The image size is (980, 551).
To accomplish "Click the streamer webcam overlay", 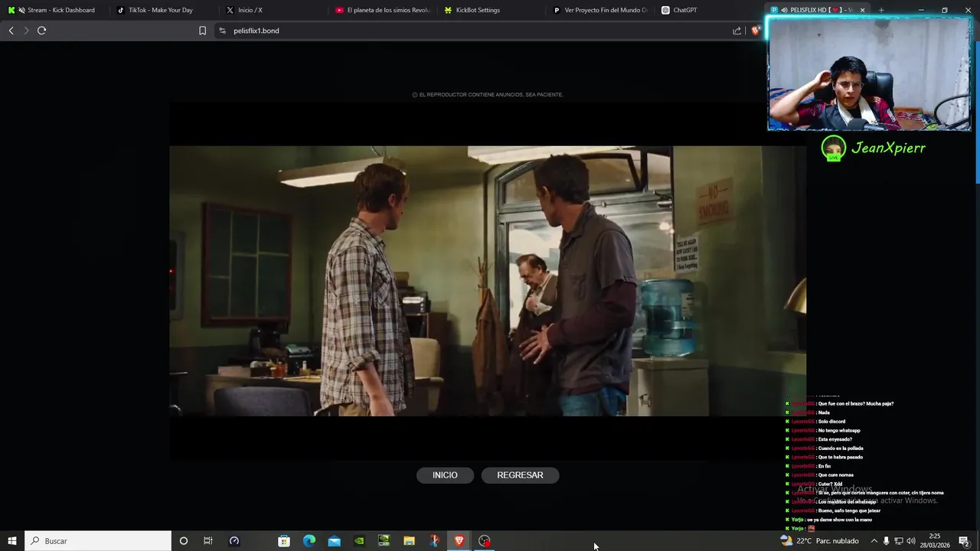I will click(x=870, y=74).
